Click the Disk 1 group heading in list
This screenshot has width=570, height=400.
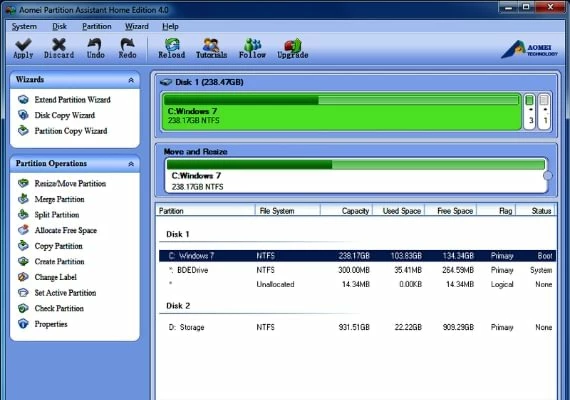pos(178,234)
